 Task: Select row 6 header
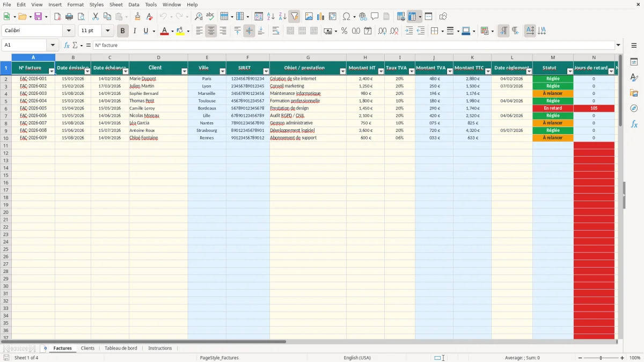5,108
